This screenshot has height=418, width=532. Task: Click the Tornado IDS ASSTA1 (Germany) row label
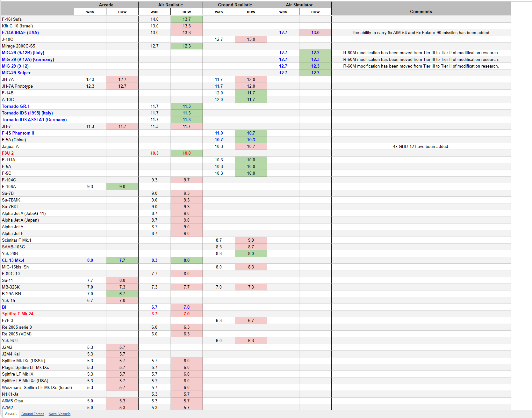(34, 120)
